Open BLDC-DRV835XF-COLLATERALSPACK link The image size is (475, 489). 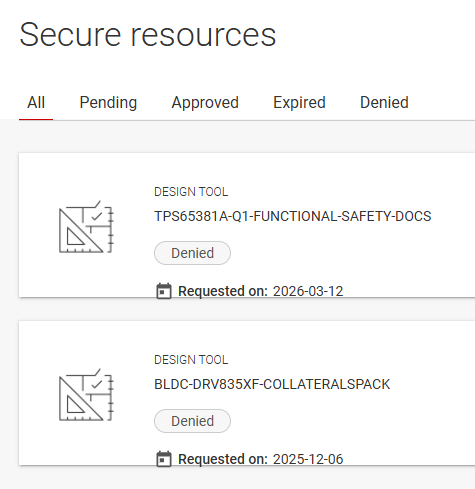[272, 384]
